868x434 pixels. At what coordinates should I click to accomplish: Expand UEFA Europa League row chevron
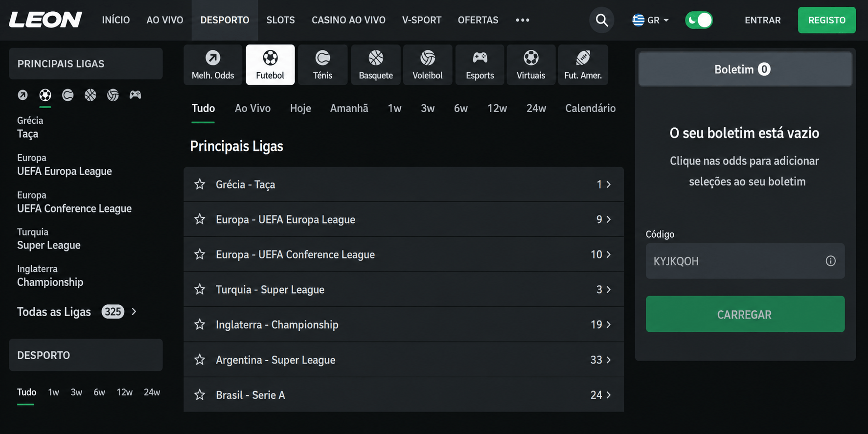coord(609,219)
